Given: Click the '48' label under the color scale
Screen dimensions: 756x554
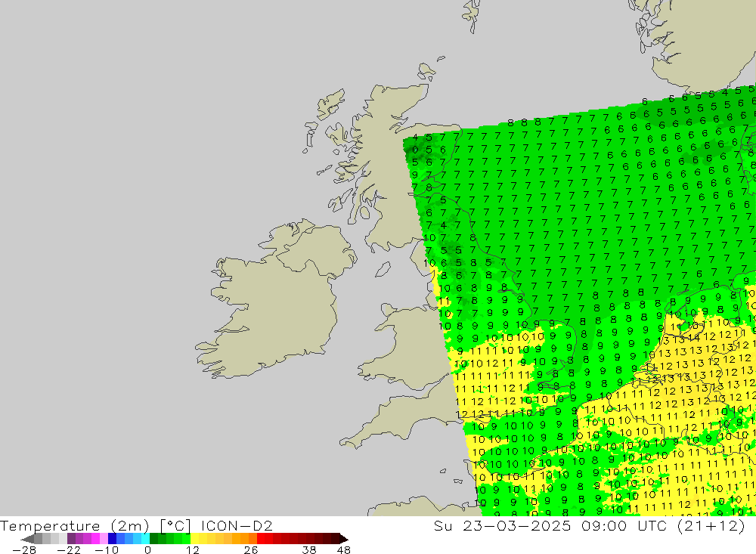Looking at the screenshot, I should click(344, 549).
